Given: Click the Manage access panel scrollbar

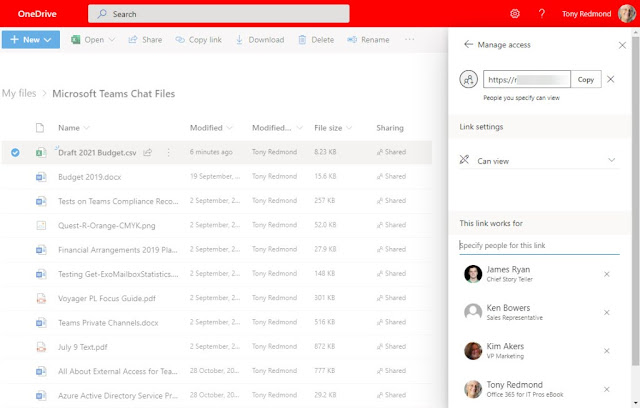Looking at the screenshot, I should pyautogui.click(x=636, y=200).
